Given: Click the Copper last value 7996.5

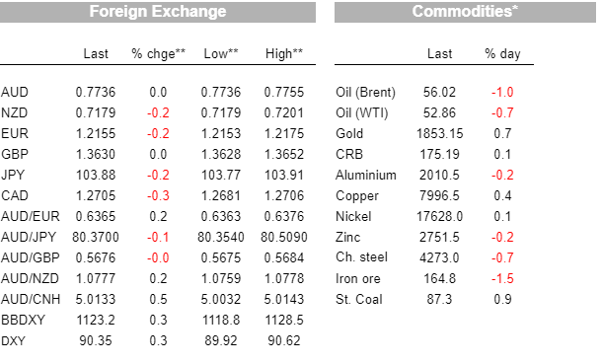Looking at the screenshot, I should 439,195.
